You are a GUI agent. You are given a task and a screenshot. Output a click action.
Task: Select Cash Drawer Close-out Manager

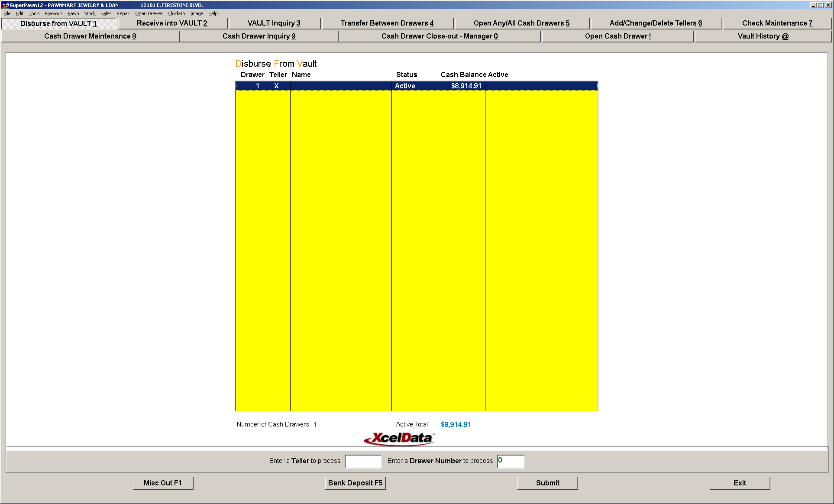point(440,36)
